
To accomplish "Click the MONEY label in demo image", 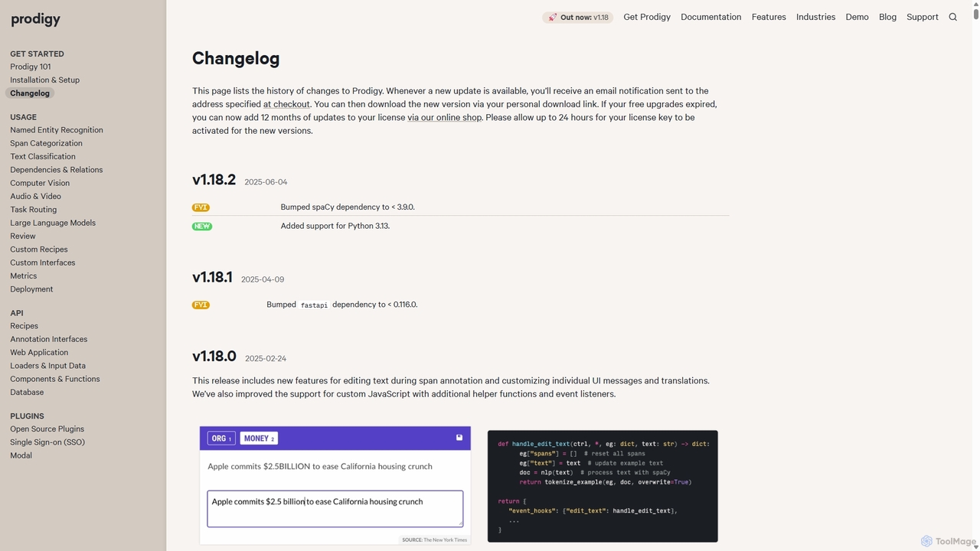I will 259,439.
